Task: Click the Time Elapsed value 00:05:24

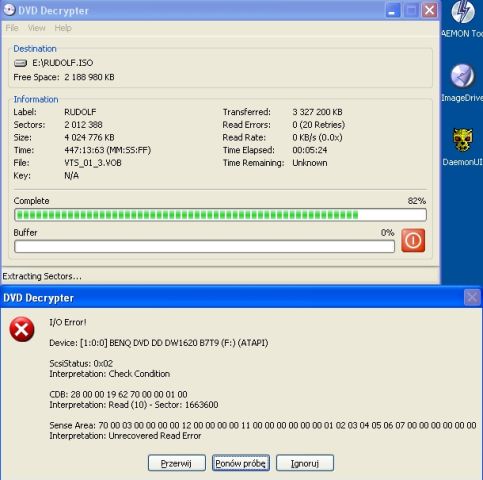Action: (310, 150)
